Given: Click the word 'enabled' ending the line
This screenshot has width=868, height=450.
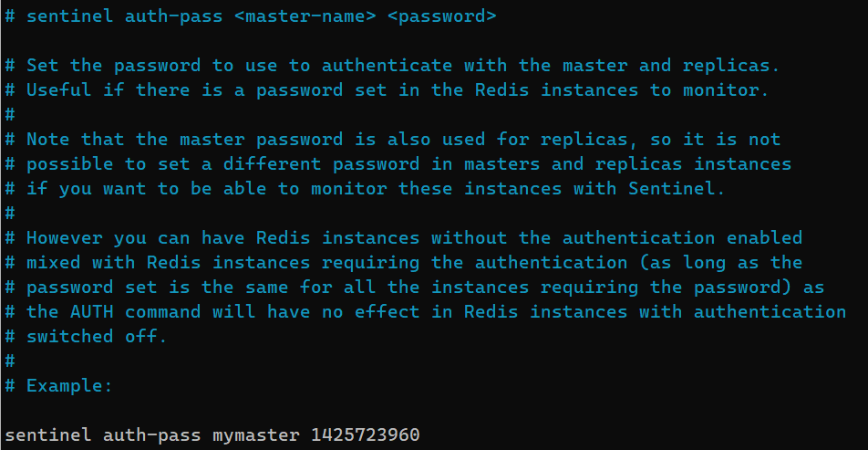Looking at the screenshot, I should pos(764,238).
